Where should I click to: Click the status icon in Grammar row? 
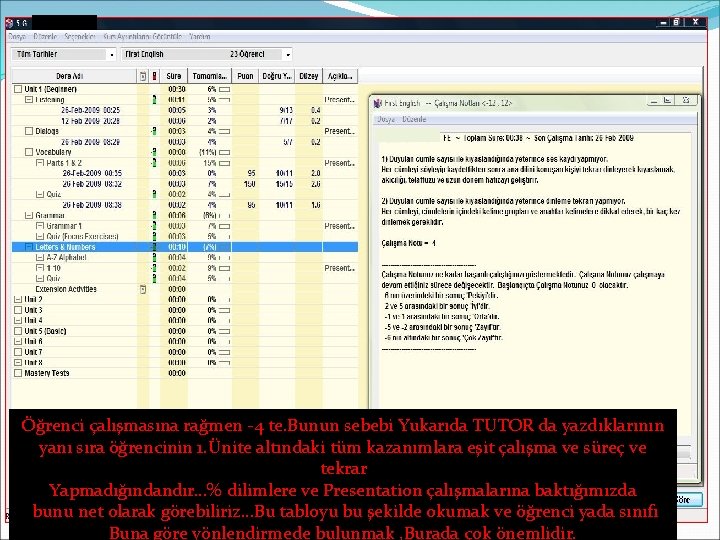(154, 215)
